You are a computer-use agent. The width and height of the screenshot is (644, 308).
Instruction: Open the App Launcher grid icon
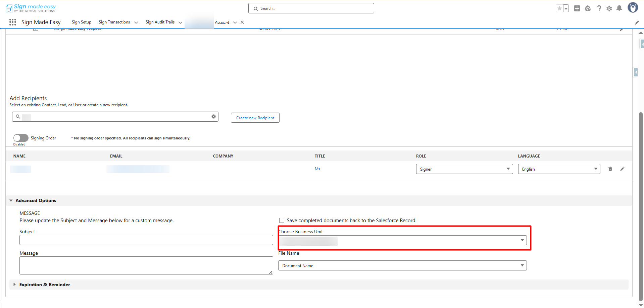(13, 22)
